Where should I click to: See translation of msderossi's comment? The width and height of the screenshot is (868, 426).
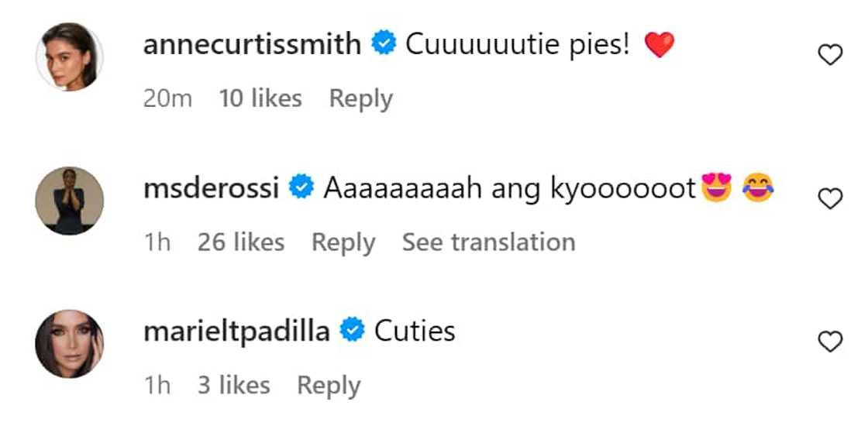[488, 242]
